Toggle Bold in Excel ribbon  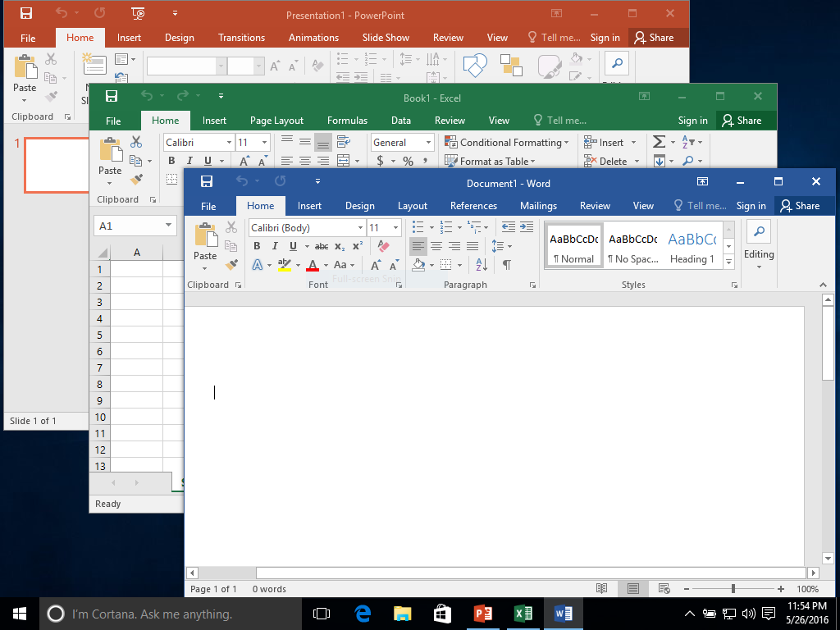tap(171, 161)
